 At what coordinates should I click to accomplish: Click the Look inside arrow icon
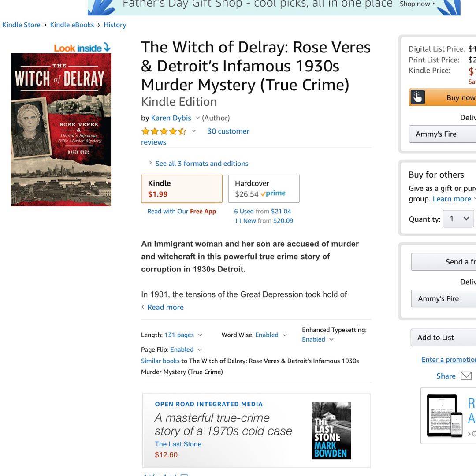(x=107, y=47)
